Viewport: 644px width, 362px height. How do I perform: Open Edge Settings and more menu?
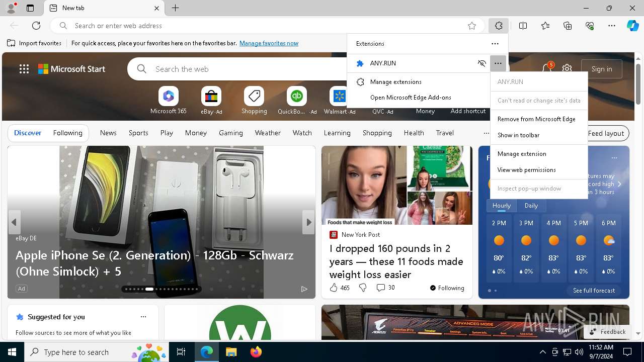[x=612, y=26]
